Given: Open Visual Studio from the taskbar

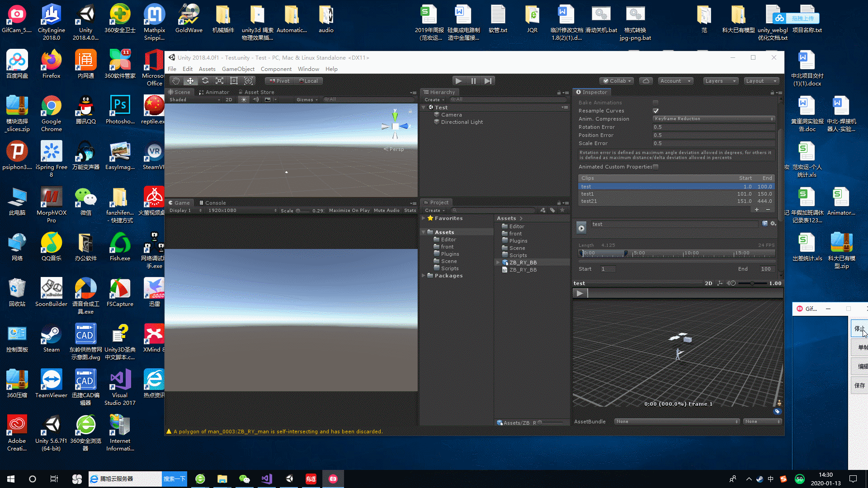Looking at the screenshot, I should (267, 479).
